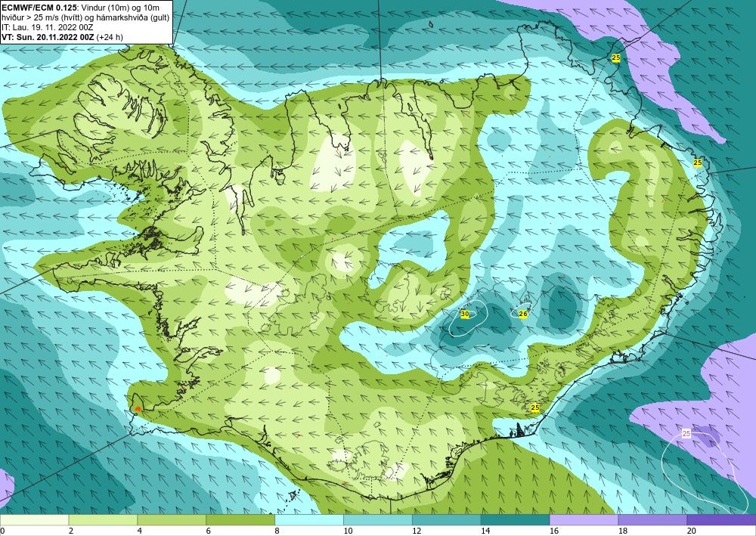Image resolution: width=756 pixels, height=536 pixels.
Task: Click the darkest purple legend swatch above 20
Action: point(721,519)
